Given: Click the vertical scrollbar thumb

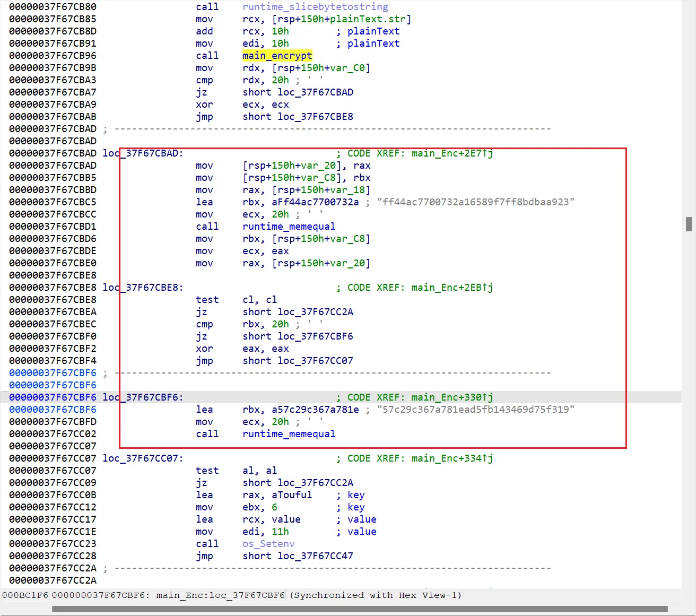Looking at the screenshot, I should 689,224.
